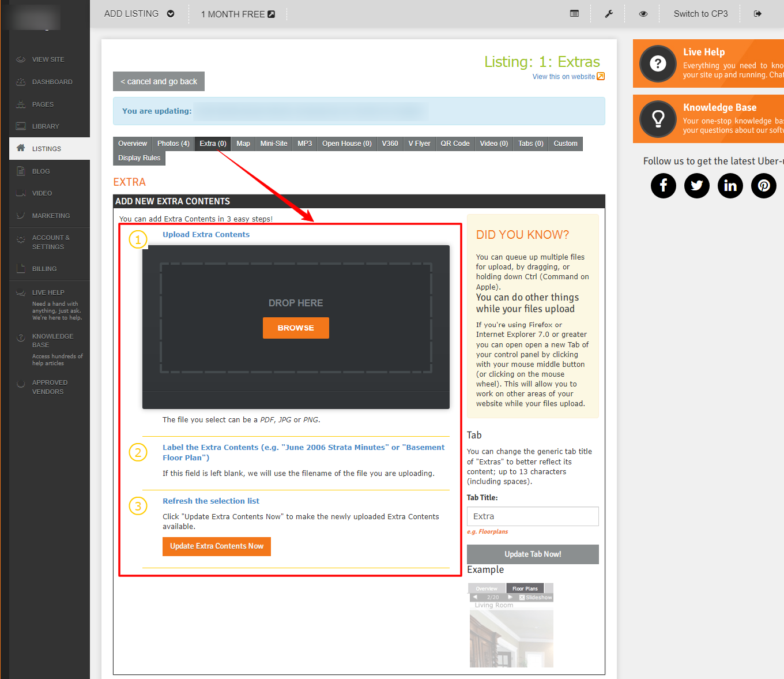Open the list icon in top bar
The image size is (784, 679).
[x=574, y=14]
